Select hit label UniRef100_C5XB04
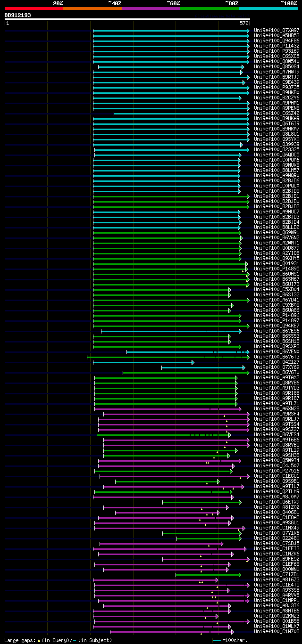Screen dimensions: 302x644 pos(277,289)
